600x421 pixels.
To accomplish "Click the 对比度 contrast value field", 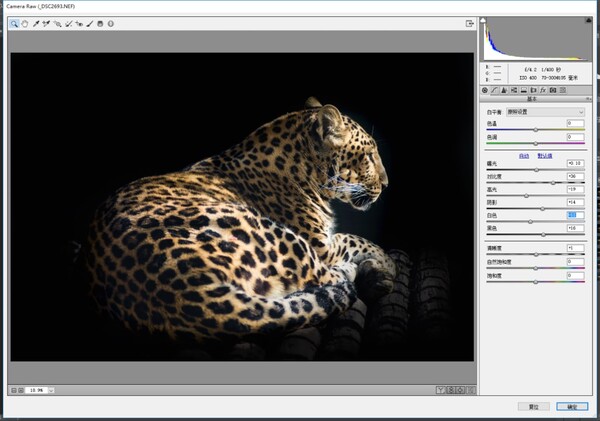I will (576, 176).
